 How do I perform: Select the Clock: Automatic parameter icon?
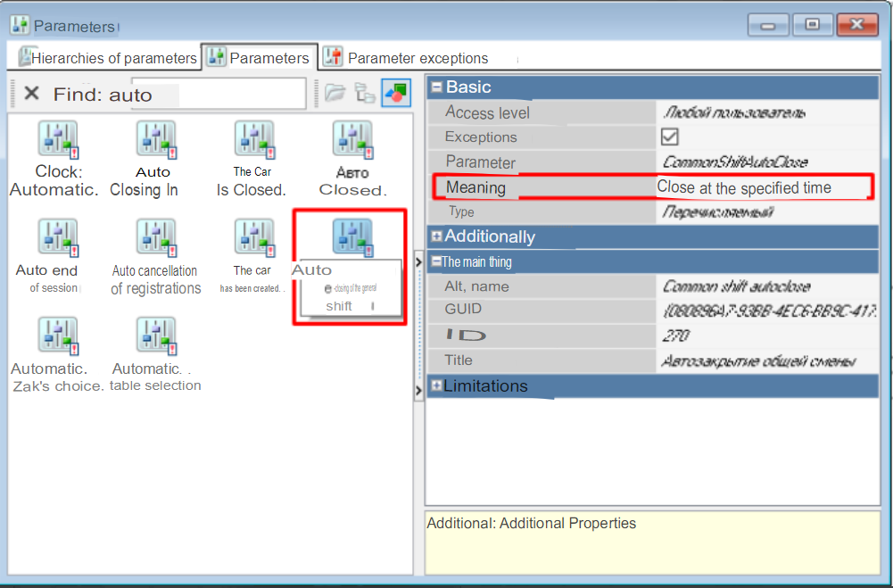tap(57, 140)
